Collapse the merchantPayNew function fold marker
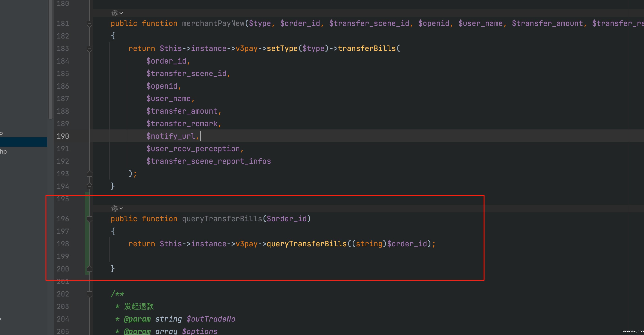The height and width of the screenshot is (335, 644). click(x=90, y=24)
